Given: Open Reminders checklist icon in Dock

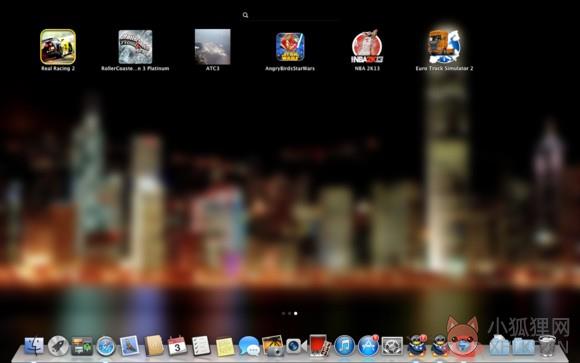Looking at the screenshot, I should click(201, 346).
